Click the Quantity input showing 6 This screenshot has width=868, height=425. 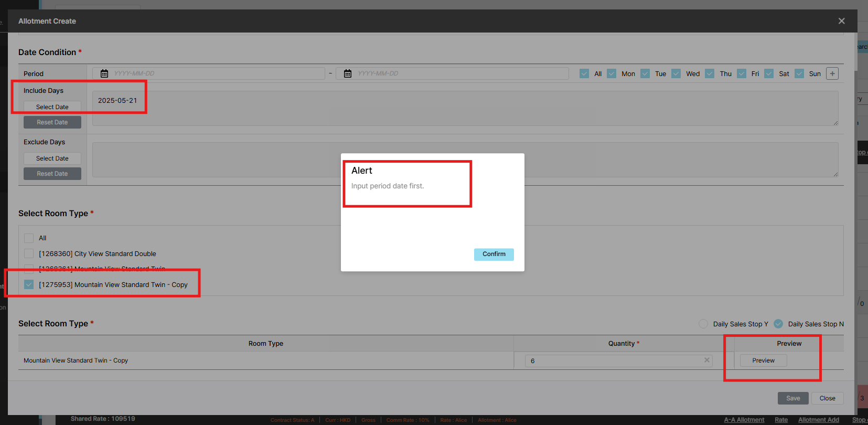pos(618,361)
